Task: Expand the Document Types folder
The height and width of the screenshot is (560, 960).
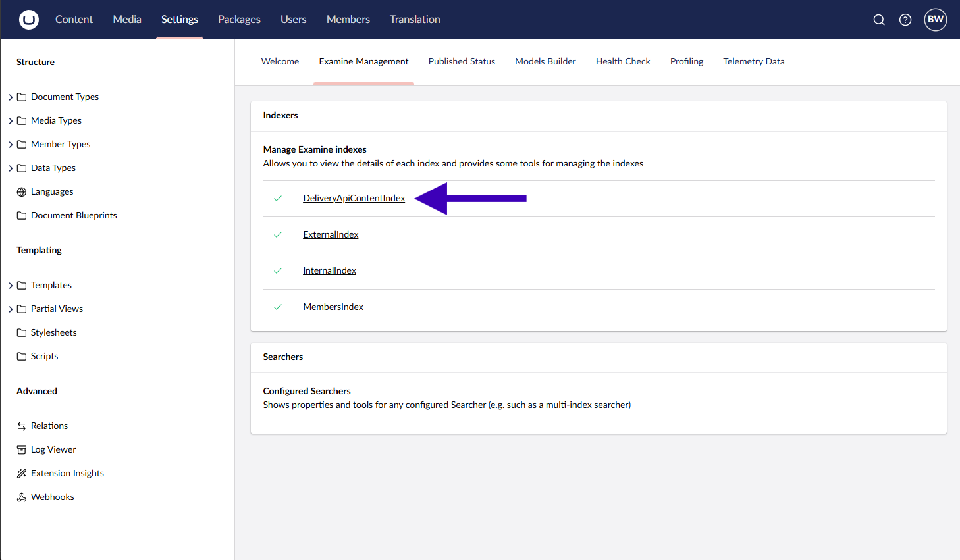Action: pos(11,97)
